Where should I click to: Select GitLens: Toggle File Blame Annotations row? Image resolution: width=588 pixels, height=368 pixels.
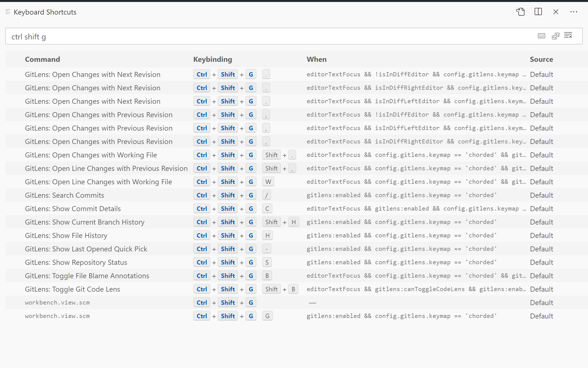click(87, 276)
